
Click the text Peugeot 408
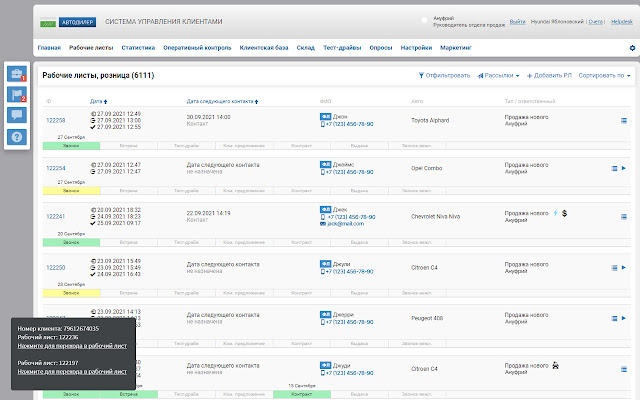coord(427,318)
